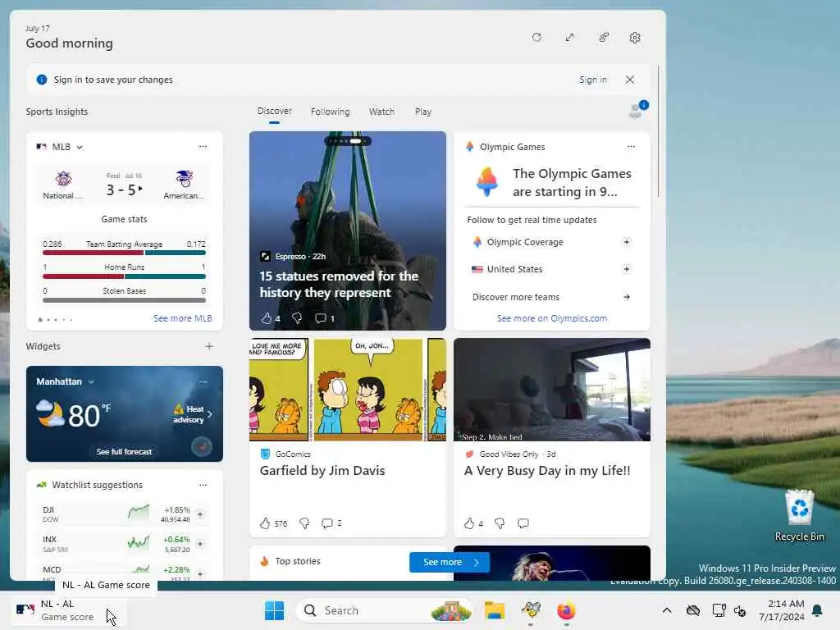Open more options for Watchlist suggestions
This screenshot has height=630, width=840.
pyautogui.click(x=203, y=485)
